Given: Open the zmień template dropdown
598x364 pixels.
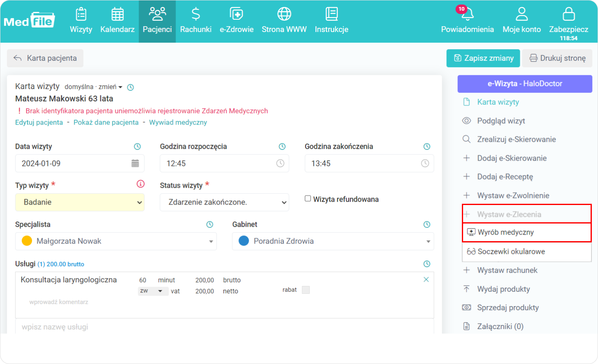Looking at the screenshot, I should point(110,87).
